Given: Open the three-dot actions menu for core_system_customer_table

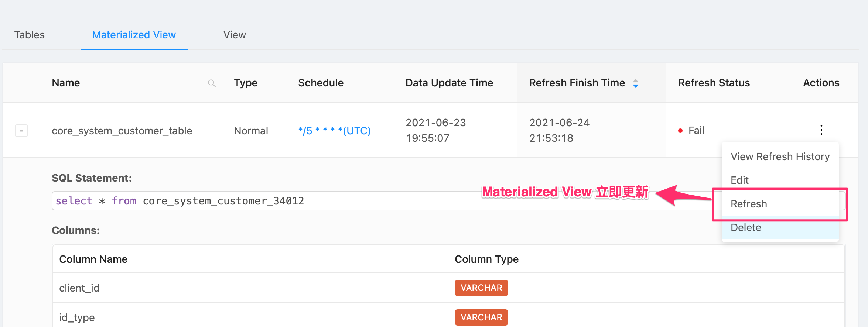Looking at the screenshot, I should 821,130.
